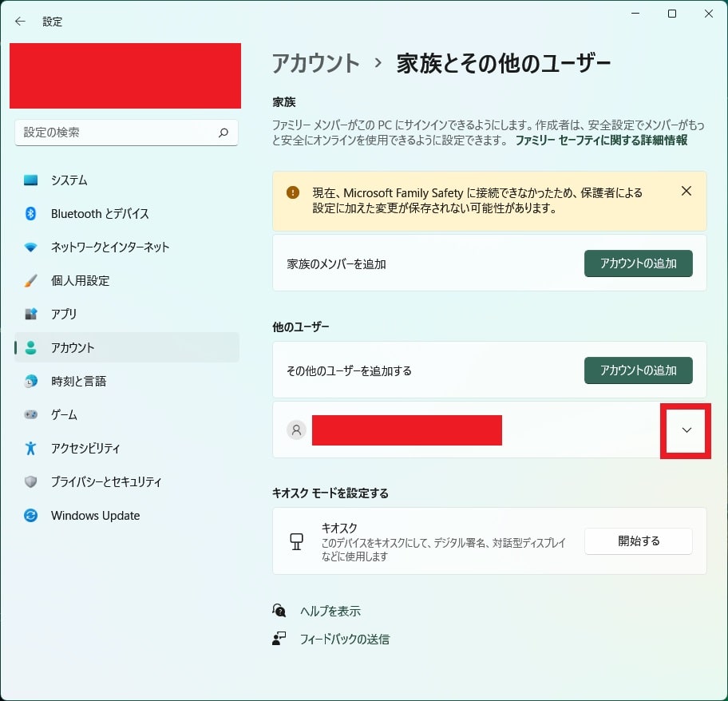728x701 pixels.
Task: Go to アカウント in the breadcrumb
Action: coord(316,63)
